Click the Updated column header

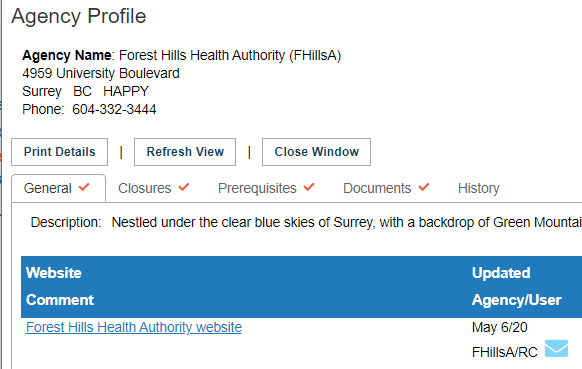501,273
